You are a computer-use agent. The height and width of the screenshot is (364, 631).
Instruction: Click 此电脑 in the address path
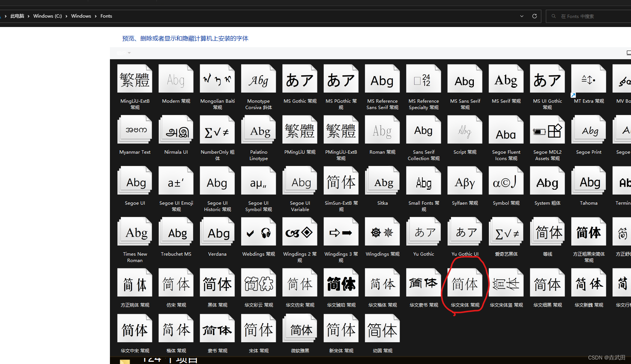tap(17, 16)
